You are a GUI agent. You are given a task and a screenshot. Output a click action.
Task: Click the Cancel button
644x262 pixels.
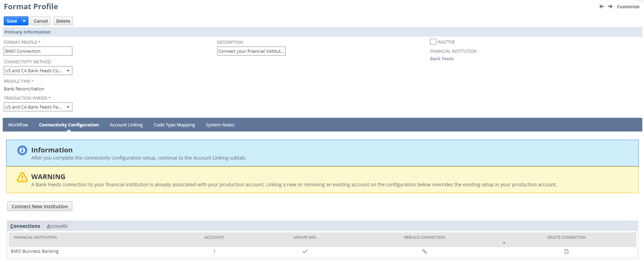point(40,21)
